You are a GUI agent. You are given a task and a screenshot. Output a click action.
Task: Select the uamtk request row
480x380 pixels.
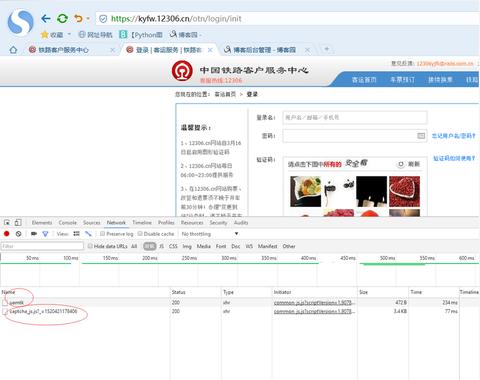(240, 302)
